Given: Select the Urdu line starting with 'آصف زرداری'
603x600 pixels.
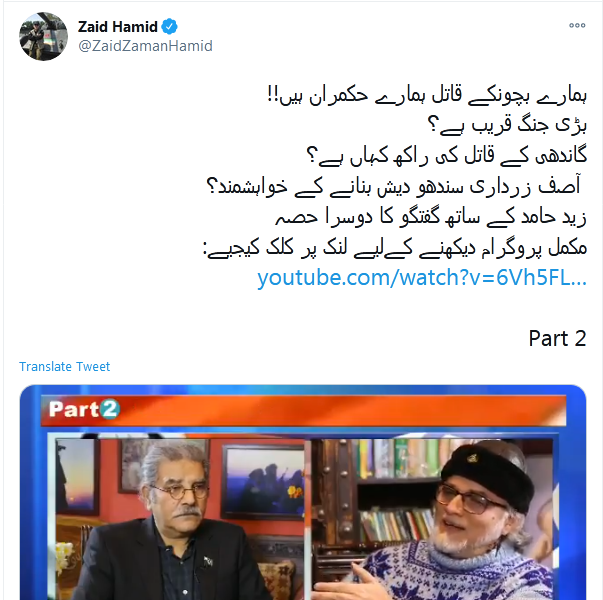Looking at the screenshot, I should [x=394, y=186].
